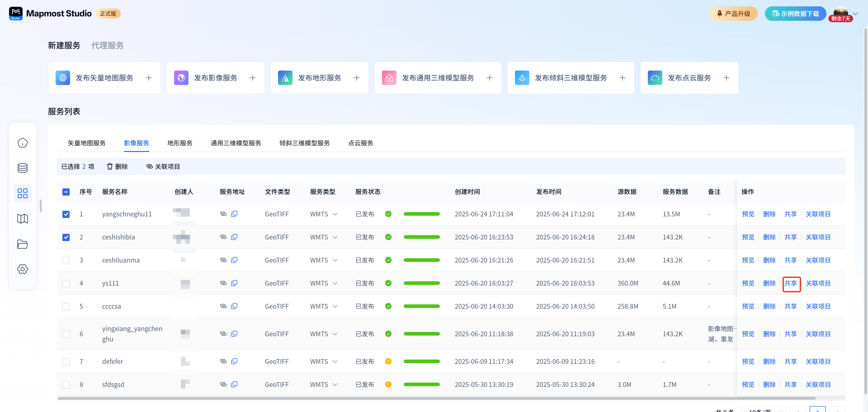The height and width of the screenshot is (412, 868).
Task: Open the home icon in left sidebar
Action: (23, 143)
